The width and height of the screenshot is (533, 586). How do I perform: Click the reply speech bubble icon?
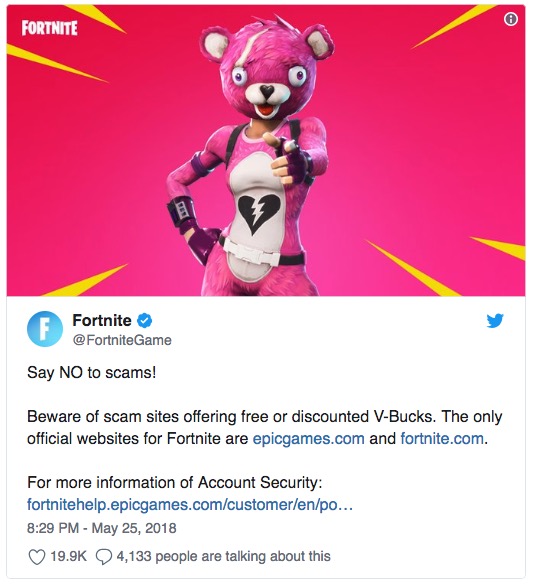coord(104,556)
